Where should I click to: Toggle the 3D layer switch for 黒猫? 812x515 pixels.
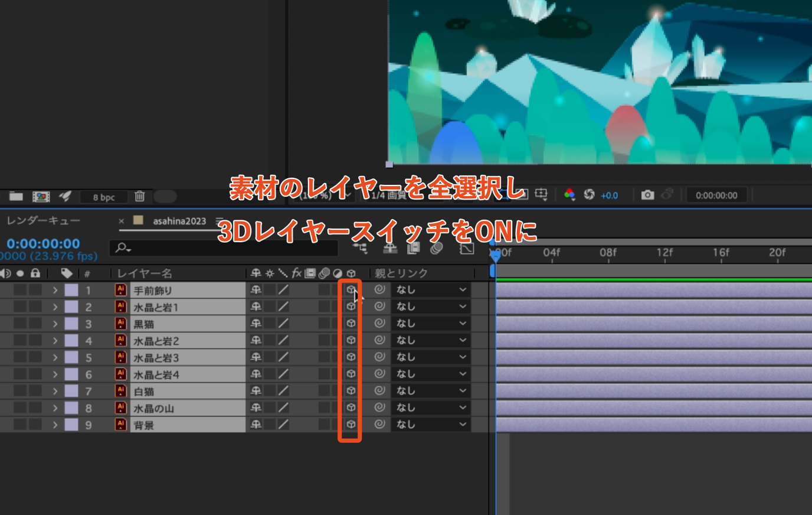click(x=351, y=323)
